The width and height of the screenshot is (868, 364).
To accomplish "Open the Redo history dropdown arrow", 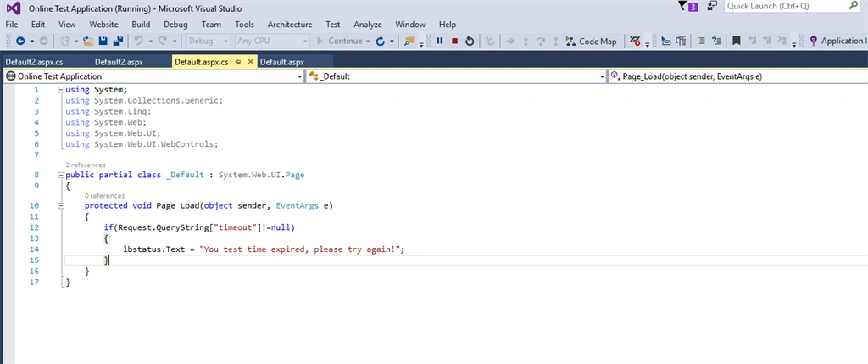I will (175, 41).
